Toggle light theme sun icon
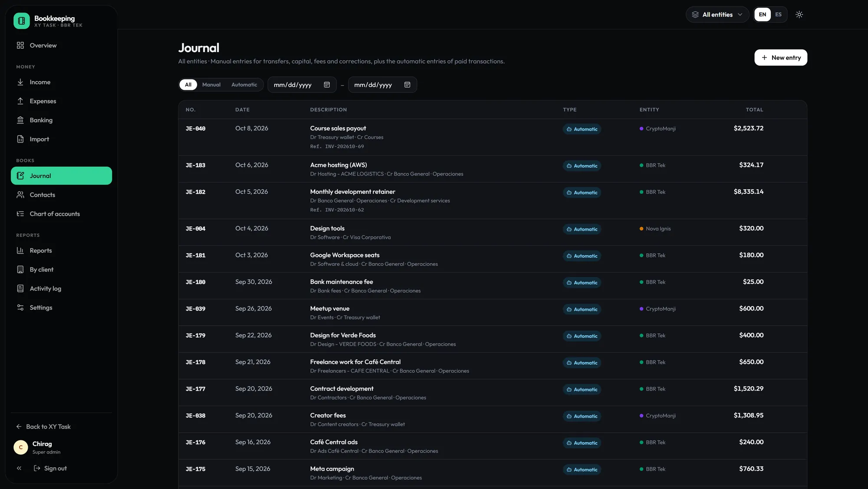This screenshot has width=868, height=489. 799,14
